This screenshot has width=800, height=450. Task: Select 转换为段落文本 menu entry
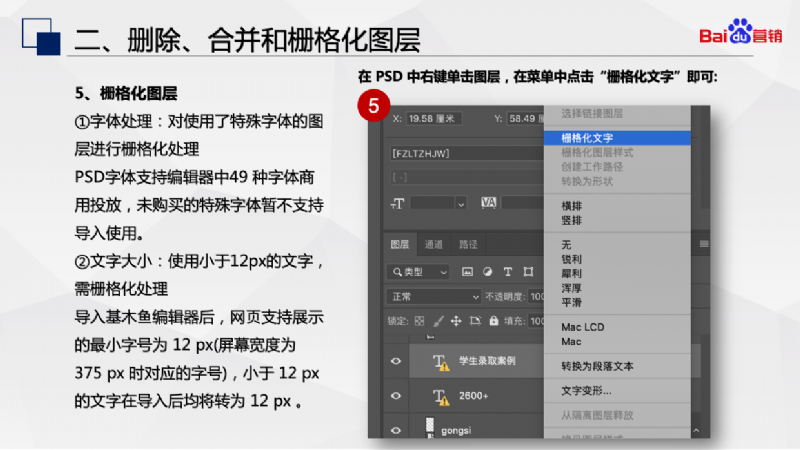point(597,366)
